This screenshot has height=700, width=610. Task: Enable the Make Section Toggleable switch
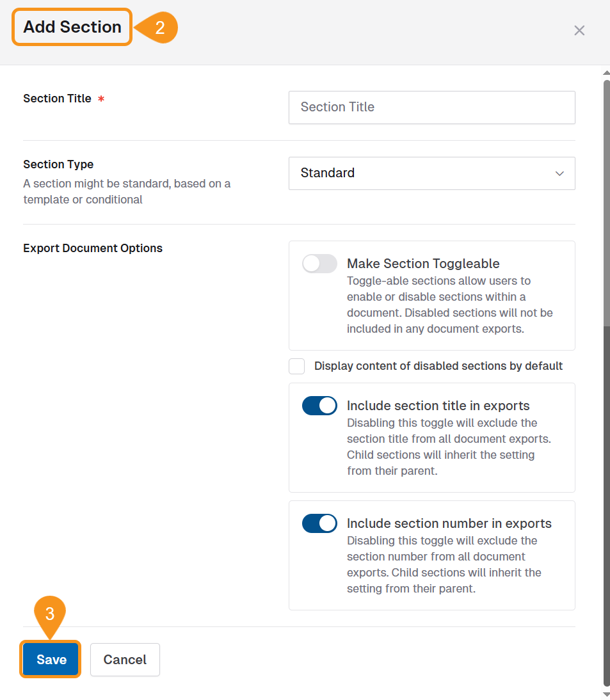tap(319, 264)
